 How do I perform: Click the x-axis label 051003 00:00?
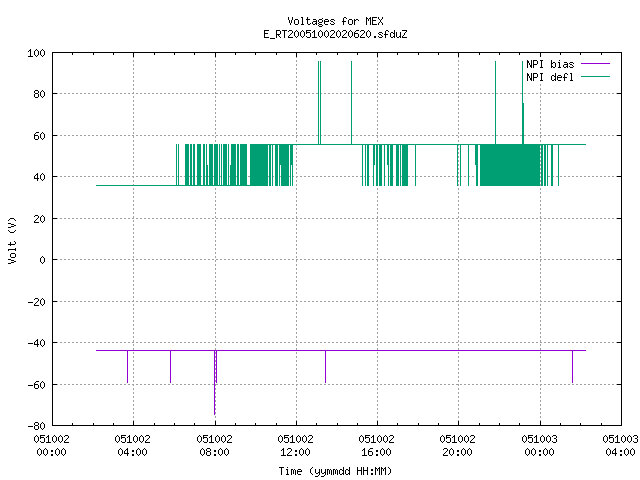[539, 445]
